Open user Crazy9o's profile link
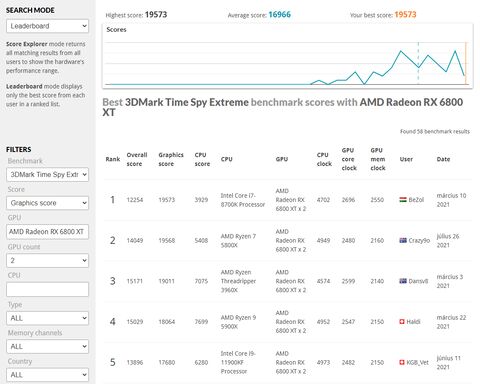The width and height of the screenshot is (480, 384). tap(419, 240)
